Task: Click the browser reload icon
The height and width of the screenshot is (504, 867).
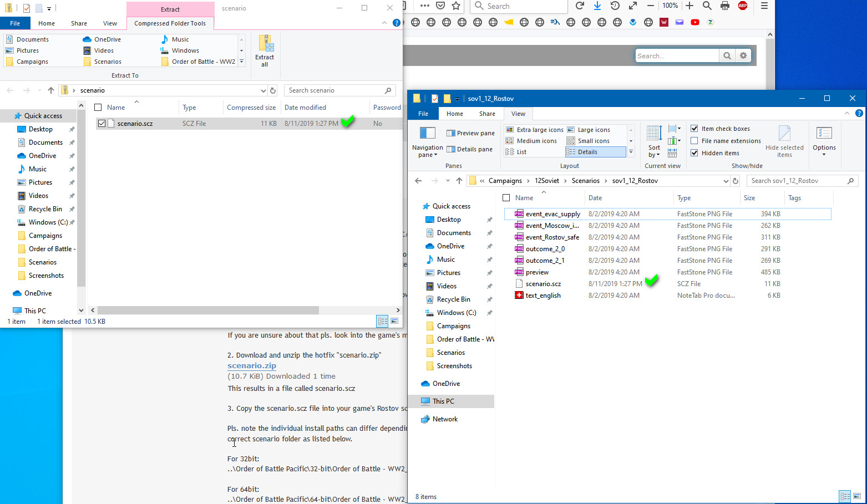Action: (x=580, y=6)
